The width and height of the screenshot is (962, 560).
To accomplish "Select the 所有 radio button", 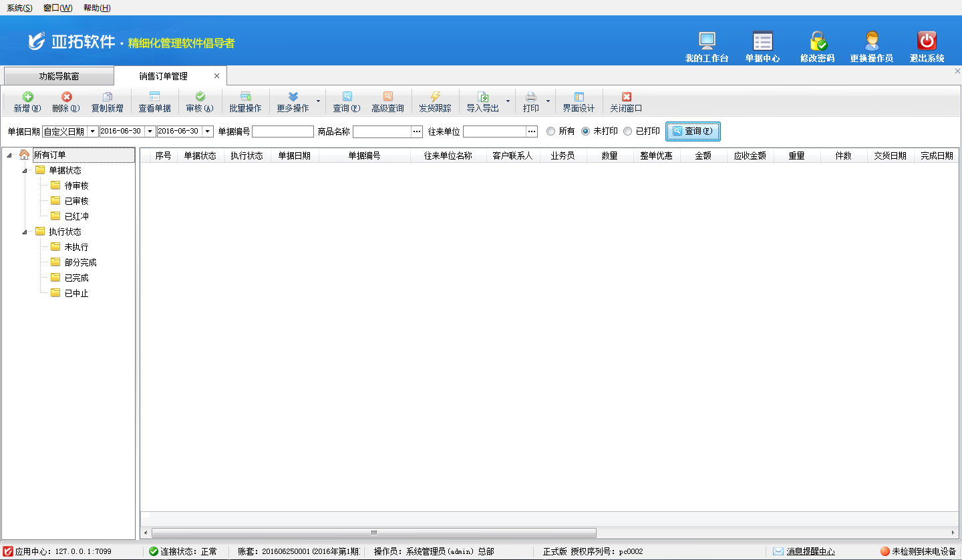I will tap(551, 131).
